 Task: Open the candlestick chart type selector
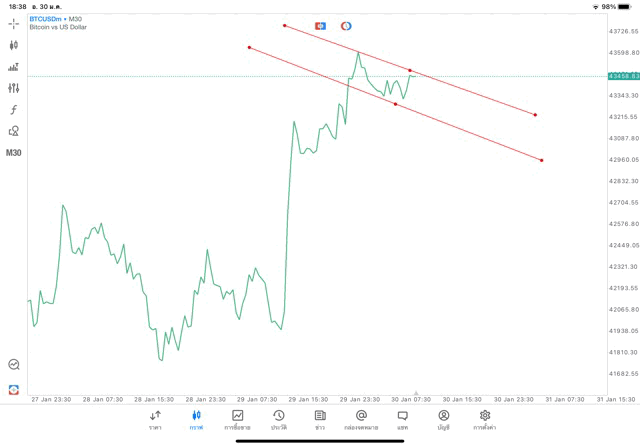click(14, 45)
